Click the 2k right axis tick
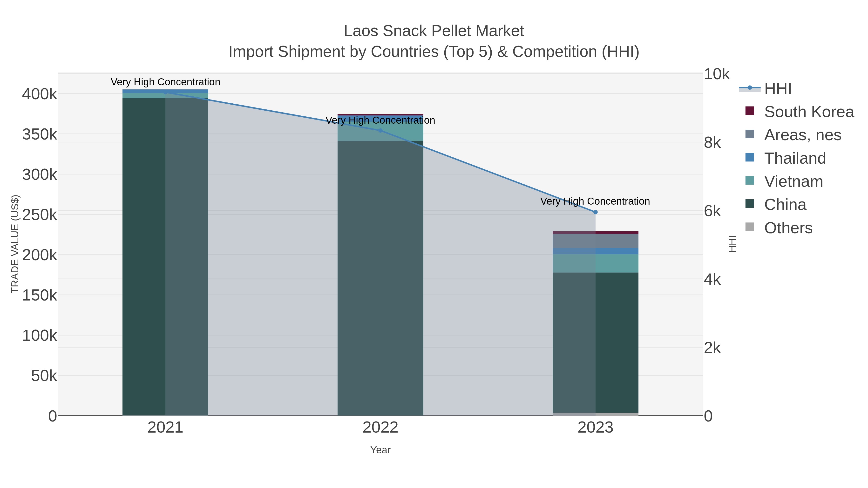Viewport: 868px width, 488px height. point(712,348)
